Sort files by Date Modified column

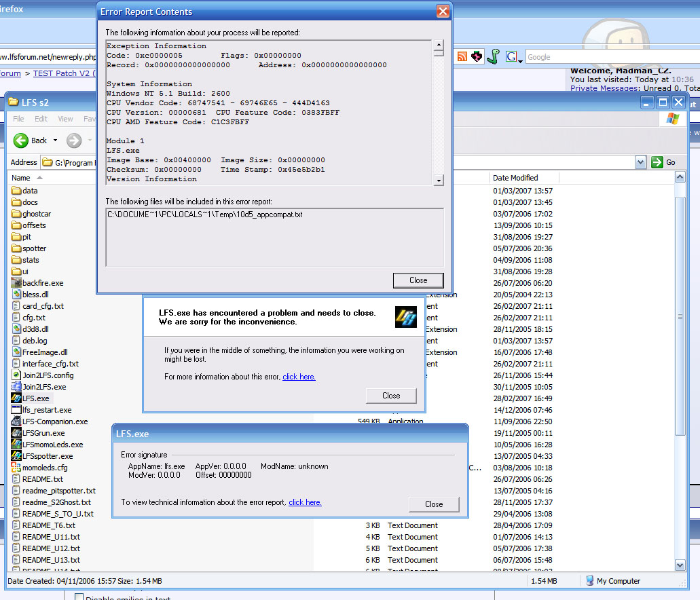coord(523,178)
